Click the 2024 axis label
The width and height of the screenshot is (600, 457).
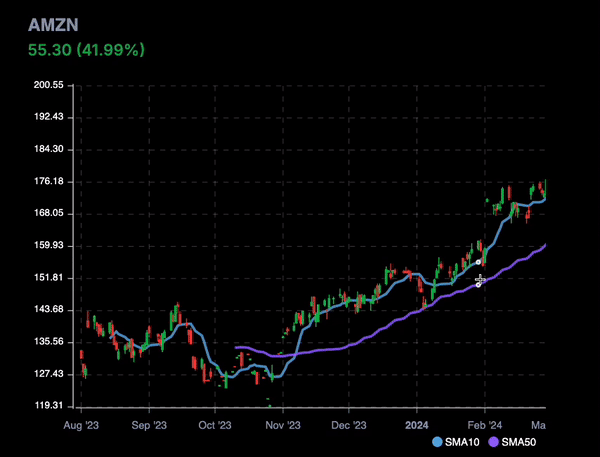417,425
